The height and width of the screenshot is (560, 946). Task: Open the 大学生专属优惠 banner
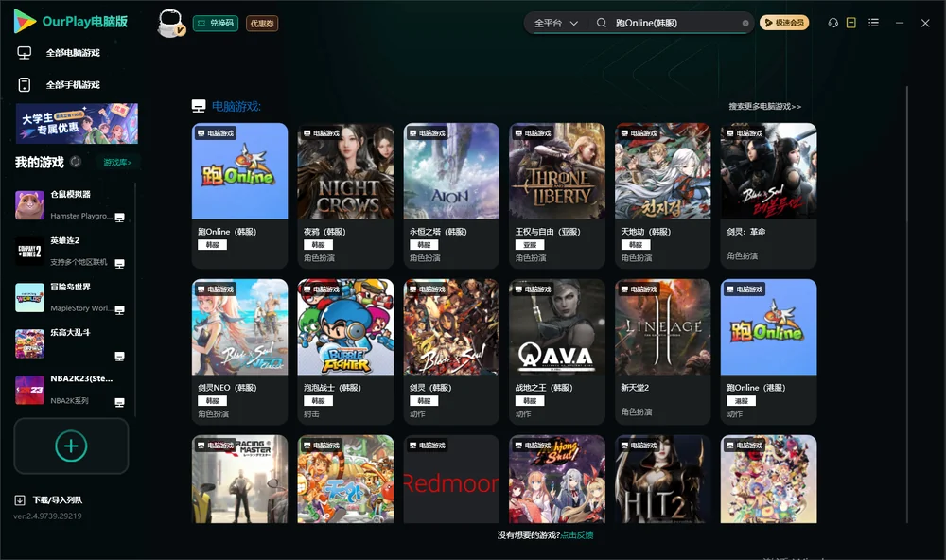(x=77, y=123)
